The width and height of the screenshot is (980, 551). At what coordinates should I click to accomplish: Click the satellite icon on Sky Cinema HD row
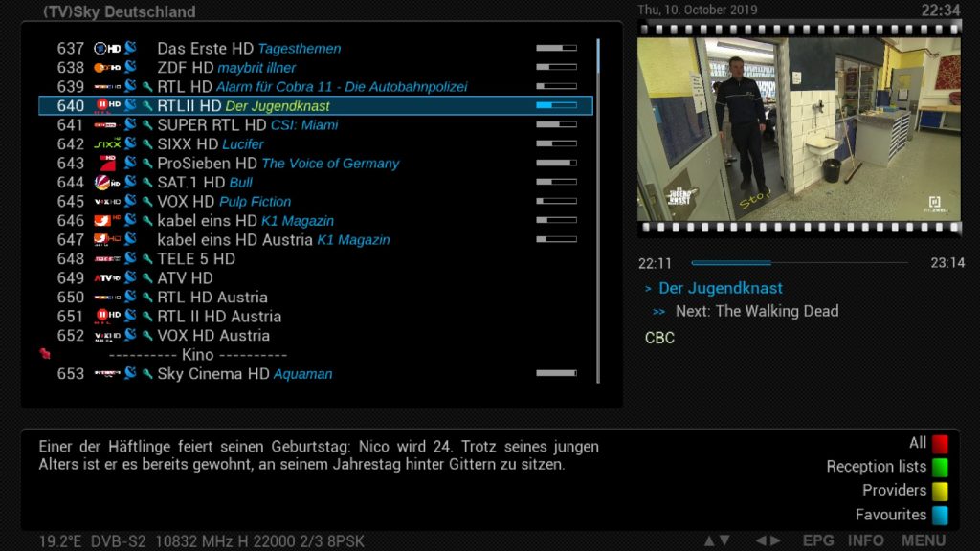pos(130,373)
